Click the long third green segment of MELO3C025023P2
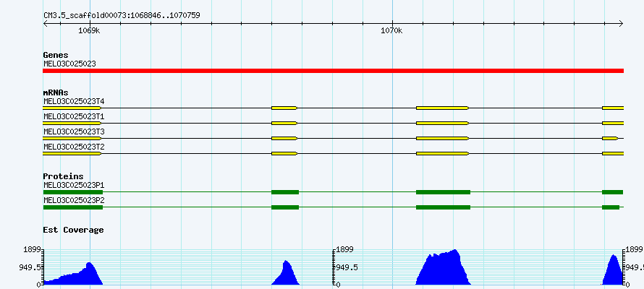The width and height of the screenshot is (644, 289). pos(443,207)
